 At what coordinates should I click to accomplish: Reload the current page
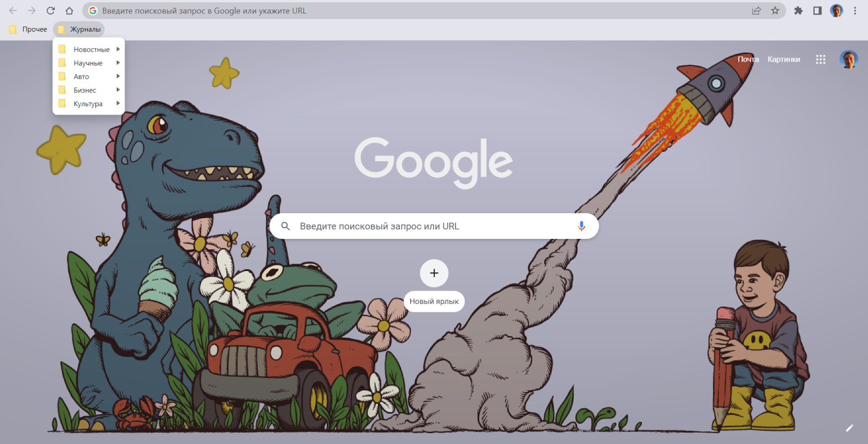click(x=51, y=11)
